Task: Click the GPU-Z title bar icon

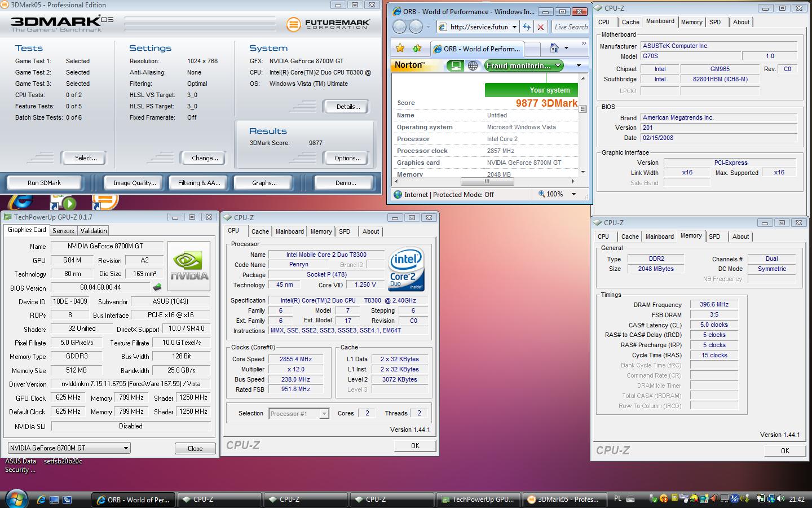Action: [8, 217]
